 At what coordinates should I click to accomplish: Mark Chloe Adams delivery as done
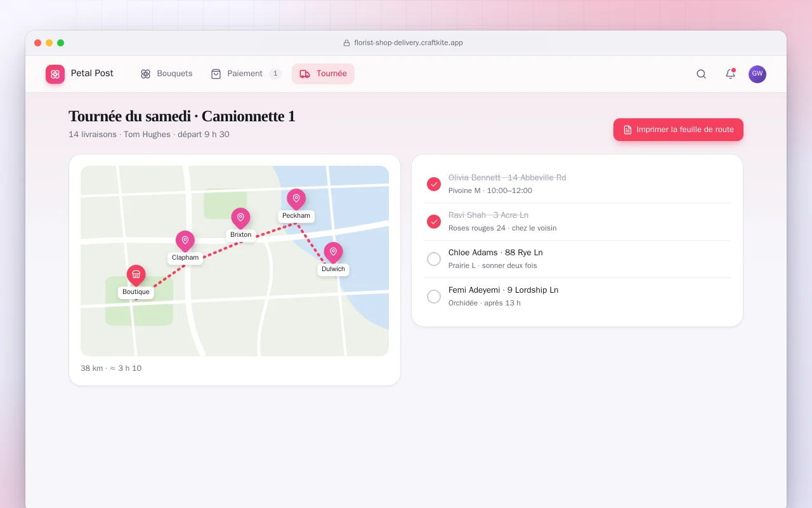pyautogui.click(x=434, y=259)
